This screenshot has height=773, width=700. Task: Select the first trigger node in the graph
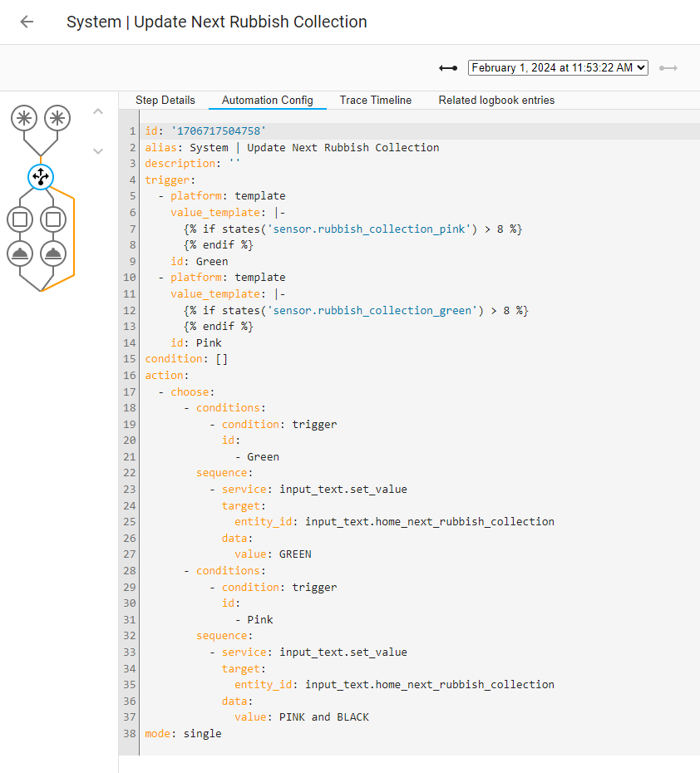(25, 119)
